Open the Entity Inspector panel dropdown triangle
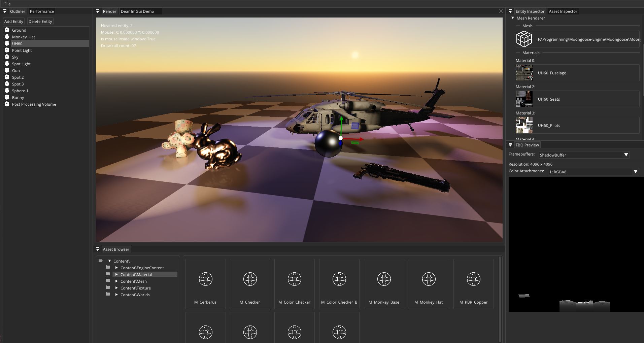The image size is (644, 343). [510, 11]
